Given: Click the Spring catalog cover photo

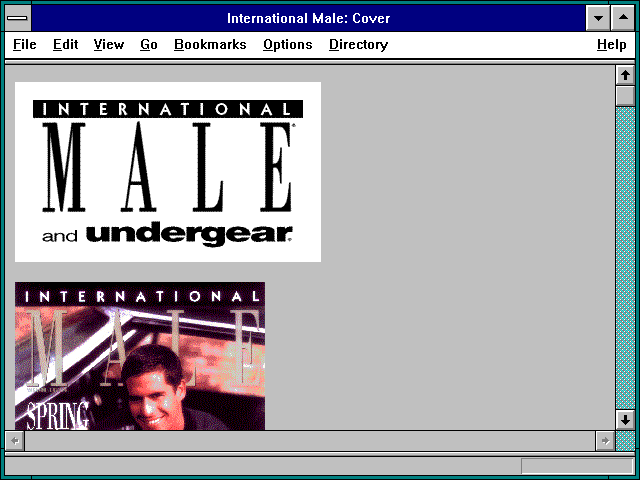Looking at the screenshot, I should click(x=140, y=356).
